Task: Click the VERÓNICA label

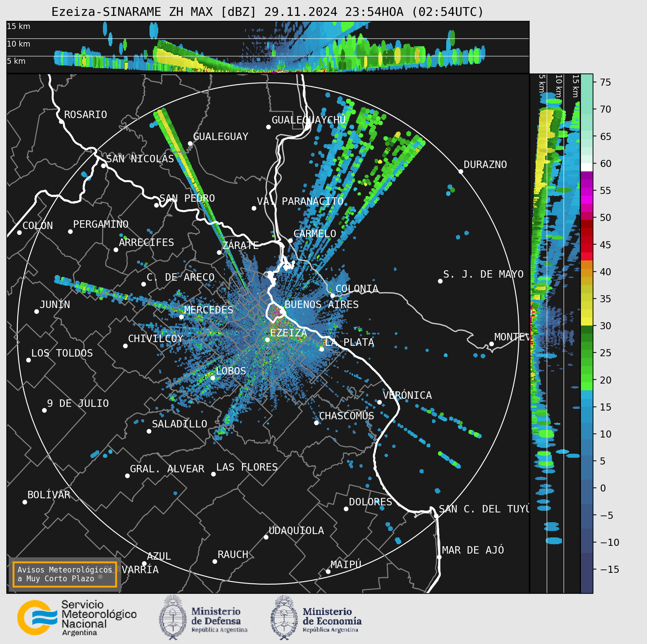Action: (x=407, y=395)
